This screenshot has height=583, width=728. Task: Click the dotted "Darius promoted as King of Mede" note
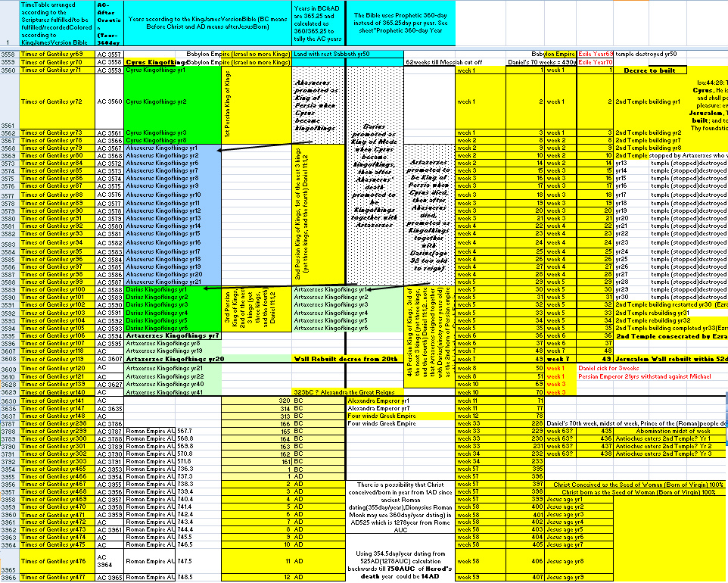coord(374,176)
